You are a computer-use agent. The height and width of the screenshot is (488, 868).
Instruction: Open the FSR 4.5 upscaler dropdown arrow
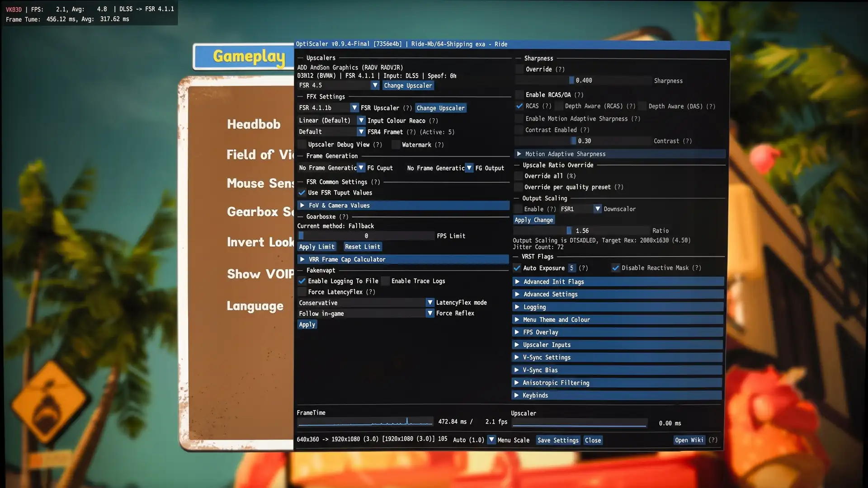coord(375,85)
